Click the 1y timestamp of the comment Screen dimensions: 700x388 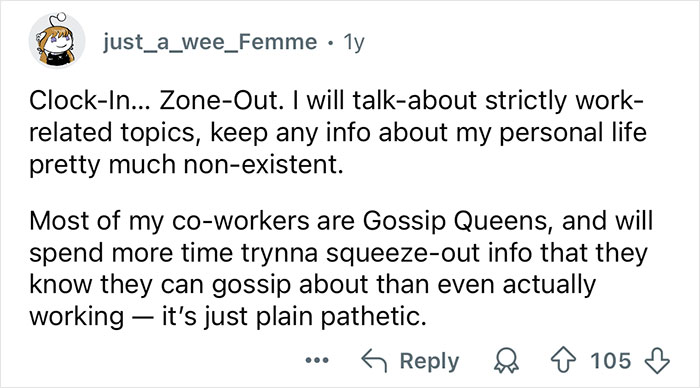pyautogui.click(x=354, y=42)
